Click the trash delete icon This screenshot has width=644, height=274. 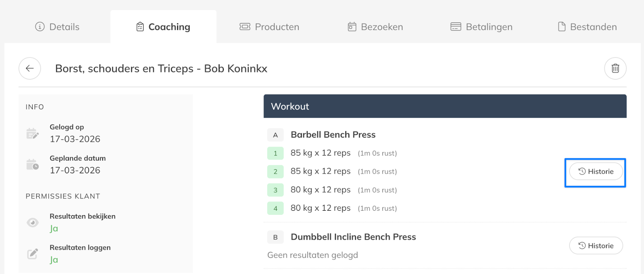tap(615, 68)
